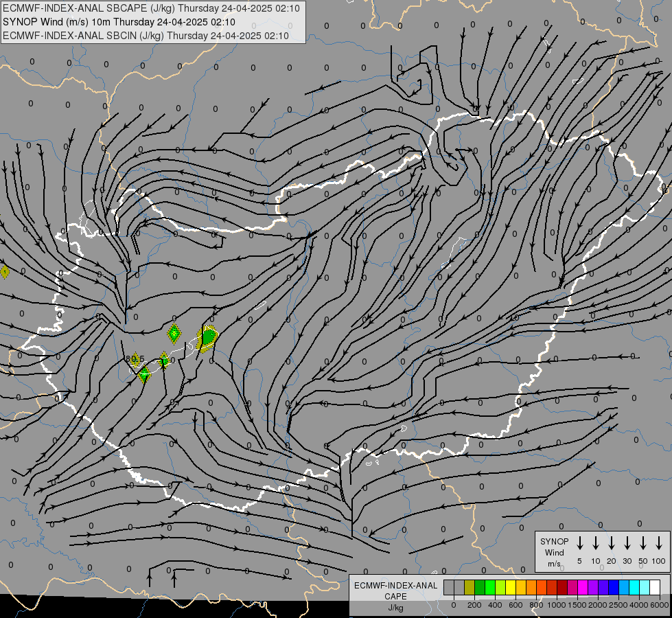Select the dark green CAPE legend swatch
Image resolution: width=672 pixels, height=618 pixels.
click(480, 587)
